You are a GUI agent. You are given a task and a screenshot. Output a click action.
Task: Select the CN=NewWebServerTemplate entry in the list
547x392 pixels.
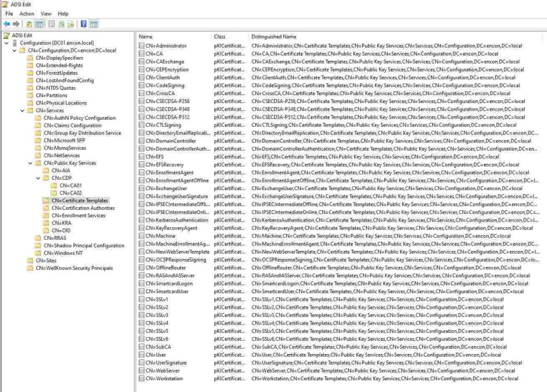177,252
